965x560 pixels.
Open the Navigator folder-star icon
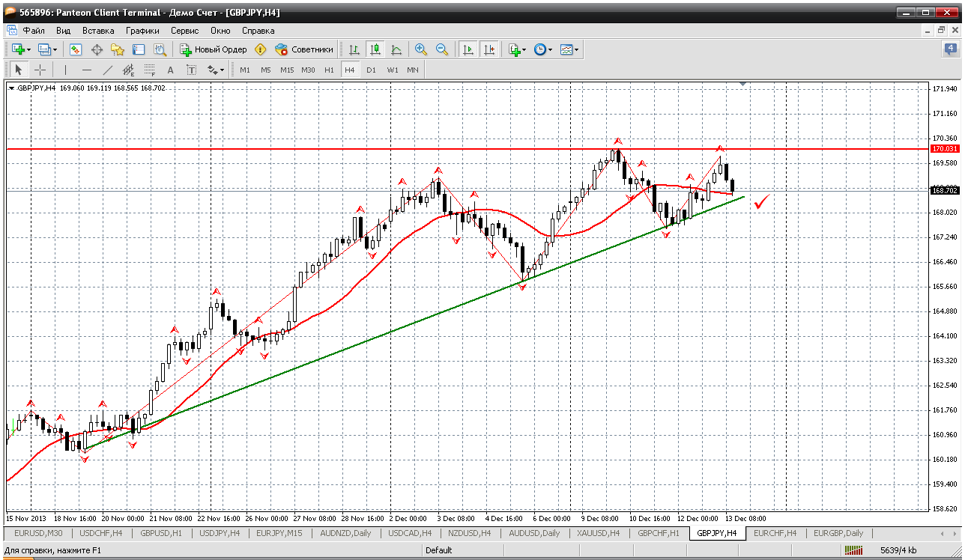[118, 49]
